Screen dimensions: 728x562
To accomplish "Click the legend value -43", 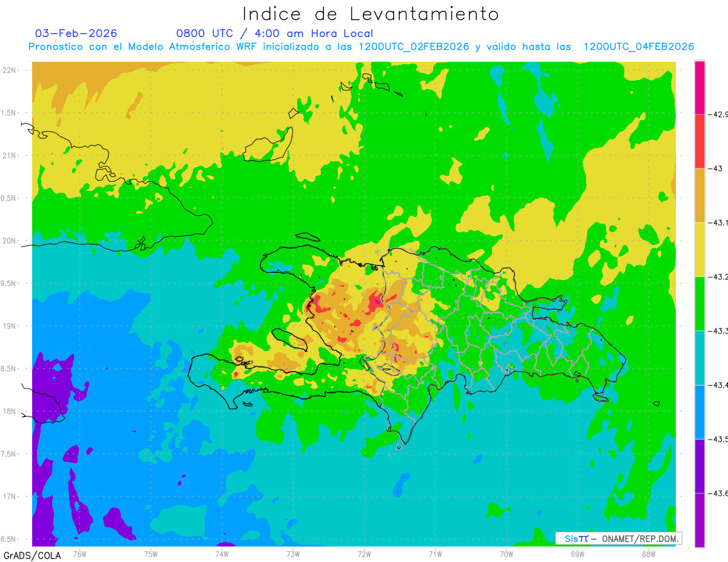I will (x=715, y=169).
